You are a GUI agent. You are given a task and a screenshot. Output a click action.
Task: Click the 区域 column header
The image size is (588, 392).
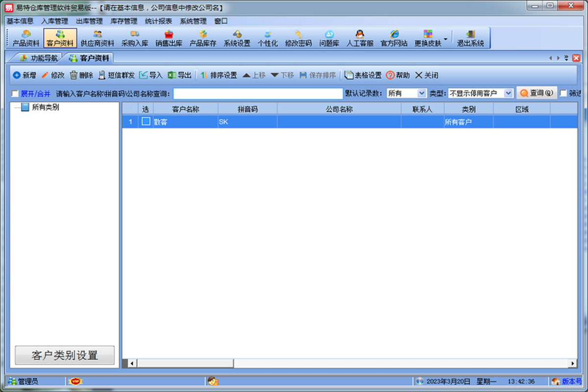tap(522, 109)
